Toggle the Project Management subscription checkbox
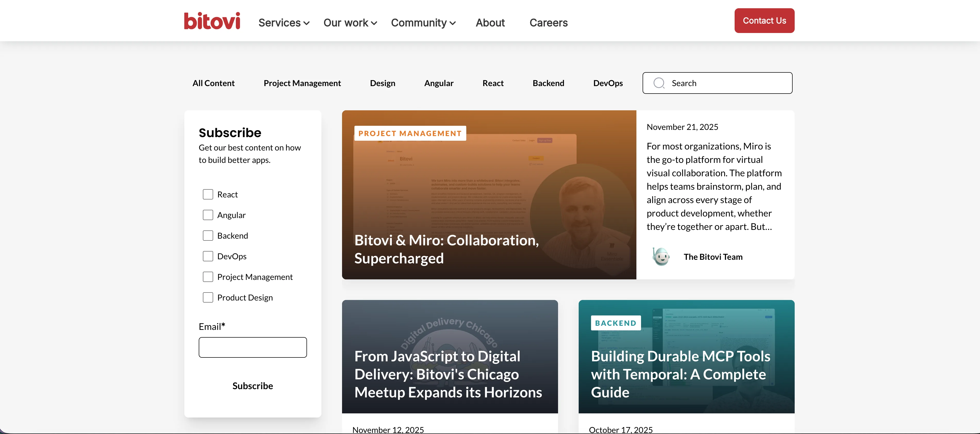Image resolution: width=980 pixels, height=434 pixels. pyautogui.click(x=208, y=277)
